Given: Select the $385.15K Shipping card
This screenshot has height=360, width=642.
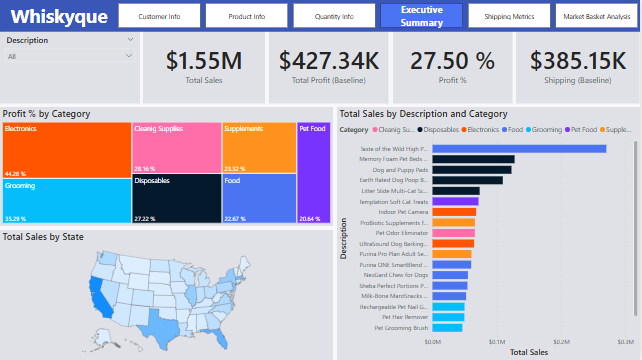Looking at the screenshot, I should point(578,68).
